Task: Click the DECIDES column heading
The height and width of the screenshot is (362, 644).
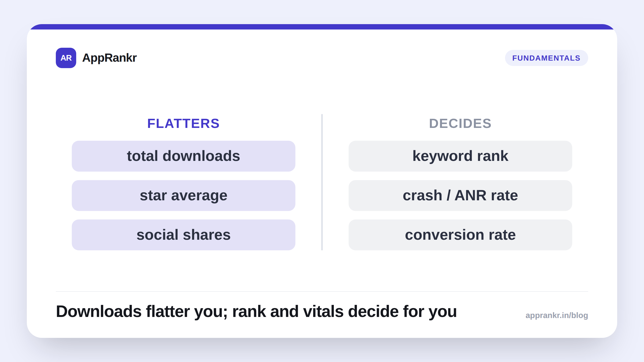Action: point(460,124)
